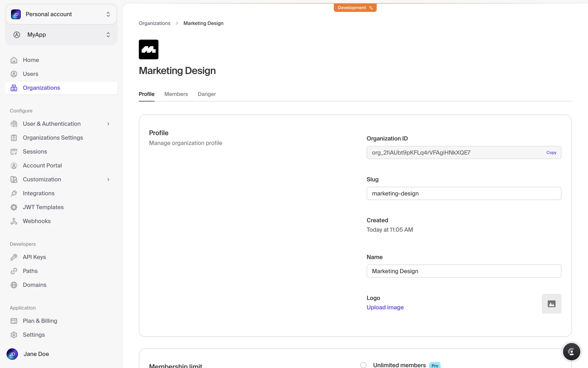588x368 pixels.
Task: Copy the Organization ID
Action: tap(551, 152)
